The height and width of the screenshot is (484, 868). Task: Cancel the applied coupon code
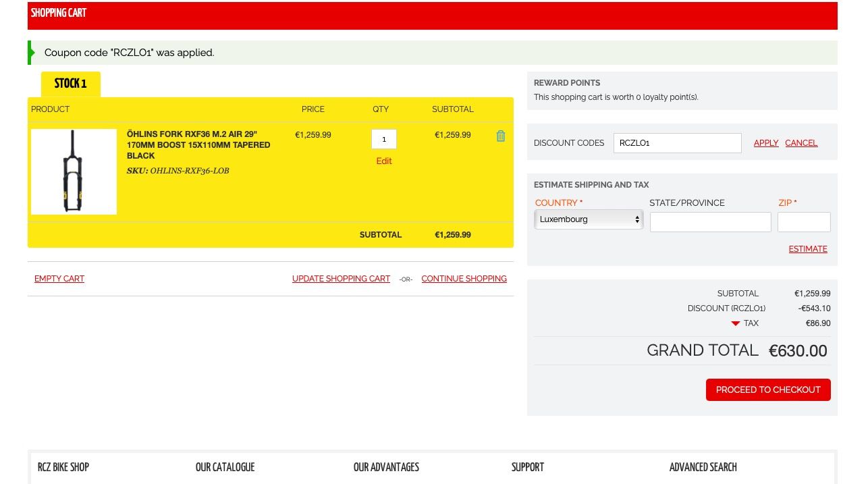[801, 143]
